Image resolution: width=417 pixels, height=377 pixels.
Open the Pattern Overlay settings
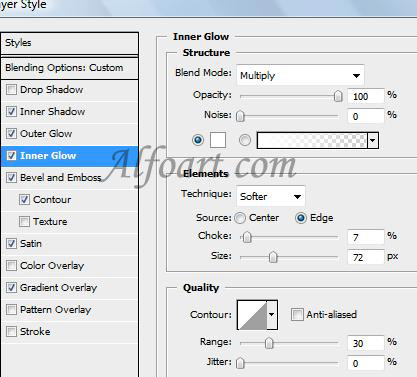56,310
